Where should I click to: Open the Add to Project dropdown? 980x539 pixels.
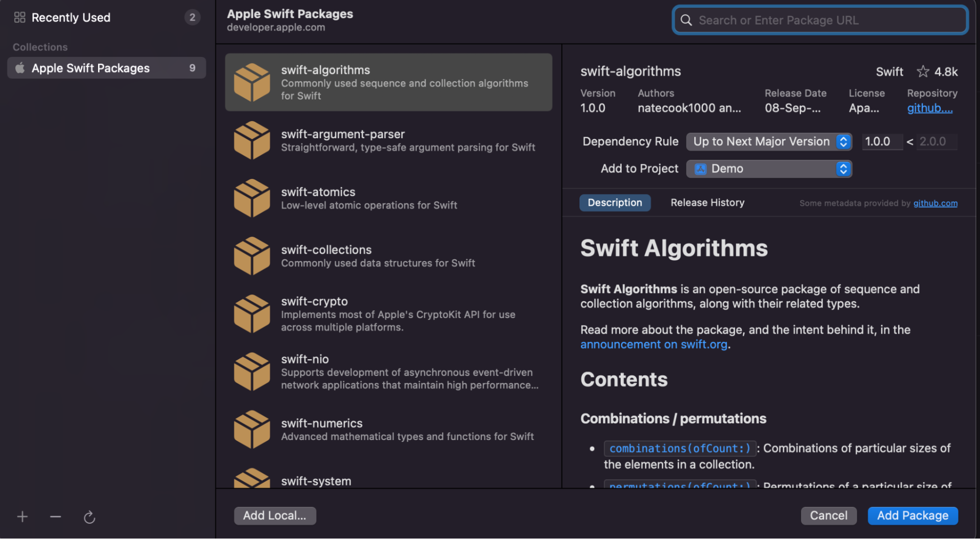coord(768,169)
